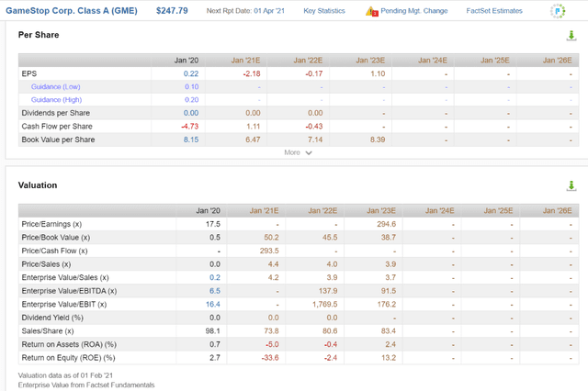Image resolution: width=588 pixels, height=391 pixels.
Task: Click Sales/Share estimate 80.6
Action: click(330, 331)
